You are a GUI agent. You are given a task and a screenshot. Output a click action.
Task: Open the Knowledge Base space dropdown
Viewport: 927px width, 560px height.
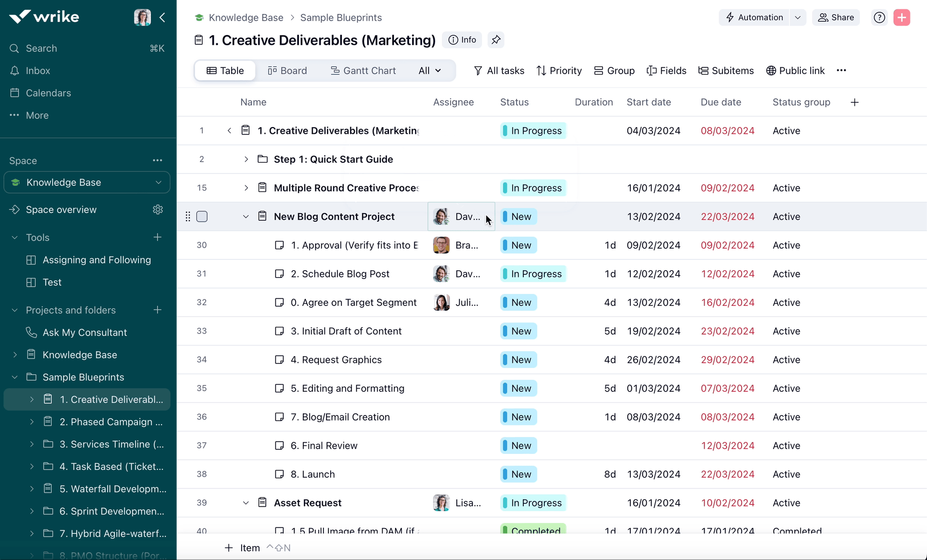[x=158, y=183]
